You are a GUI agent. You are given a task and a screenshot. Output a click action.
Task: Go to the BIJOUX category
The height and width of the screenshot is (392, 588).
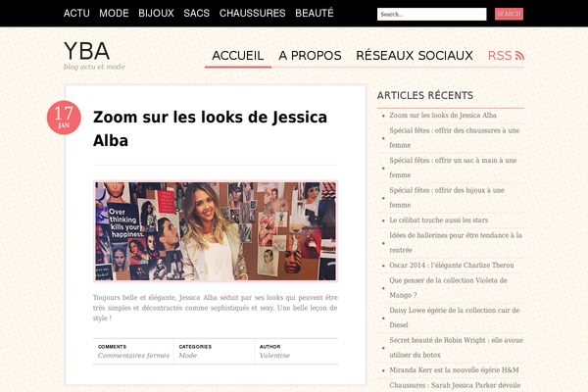[x=156, y=13]
